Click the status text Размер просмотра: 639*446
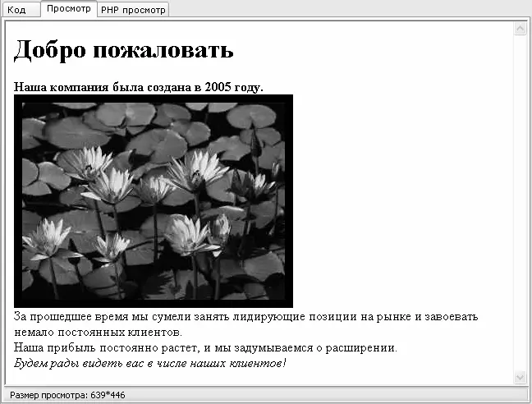Screen dimensions: 532x404 pos(67,395)
